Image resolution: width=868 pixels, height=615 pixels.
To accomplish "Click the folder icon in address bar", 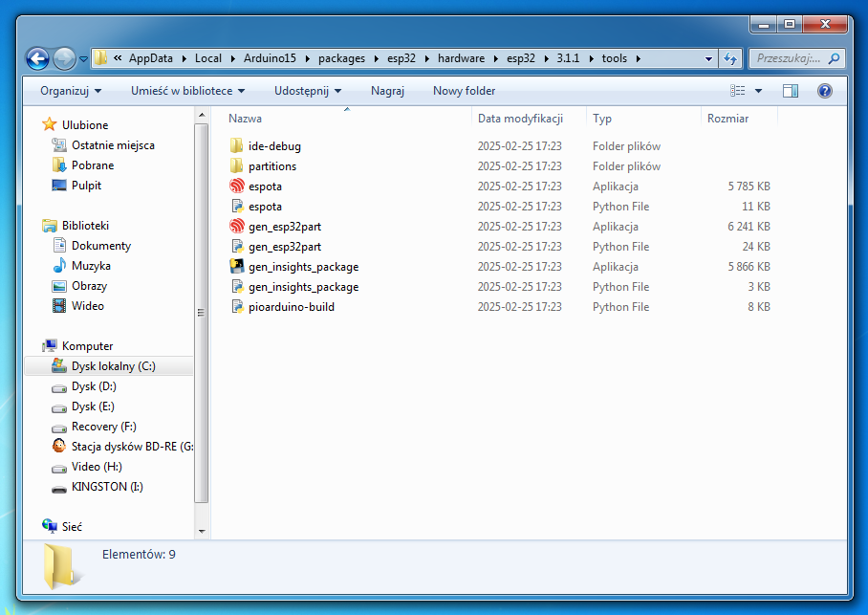I will tap(100, 58).
